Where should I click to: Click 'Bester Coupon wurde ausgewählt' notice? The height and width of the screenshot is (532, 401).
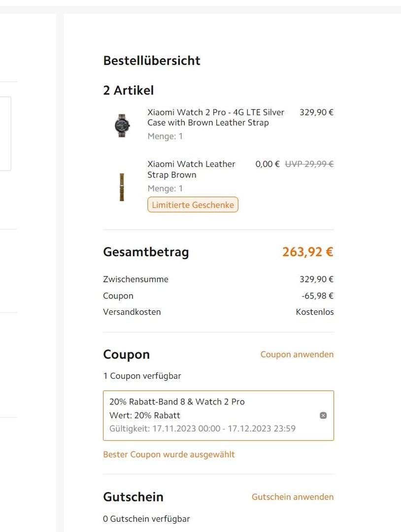click(169, 454)
